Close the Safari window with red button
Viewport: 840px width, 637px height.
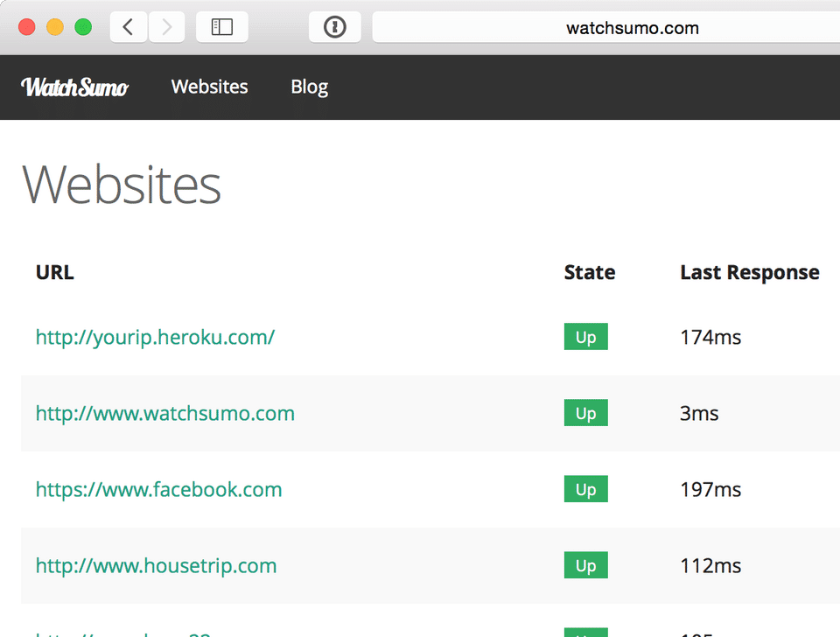(x=27, y=27)
